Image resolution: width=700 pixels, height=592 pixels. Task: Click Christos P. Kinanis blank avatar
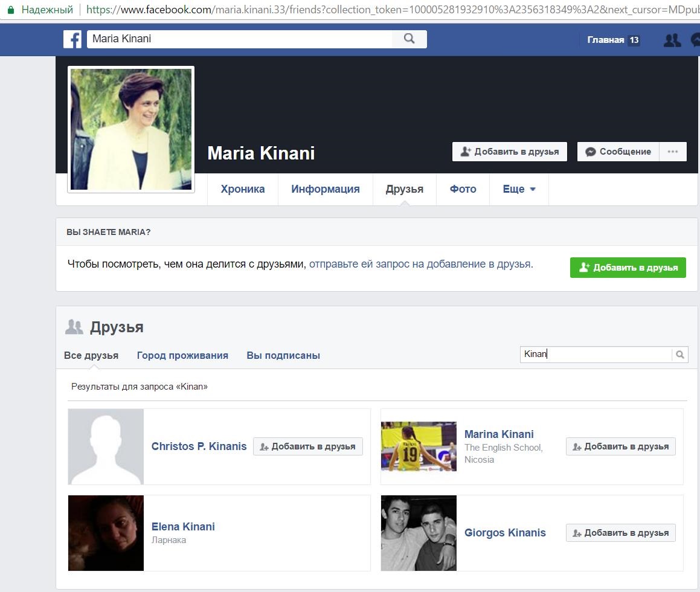(106, 446)
